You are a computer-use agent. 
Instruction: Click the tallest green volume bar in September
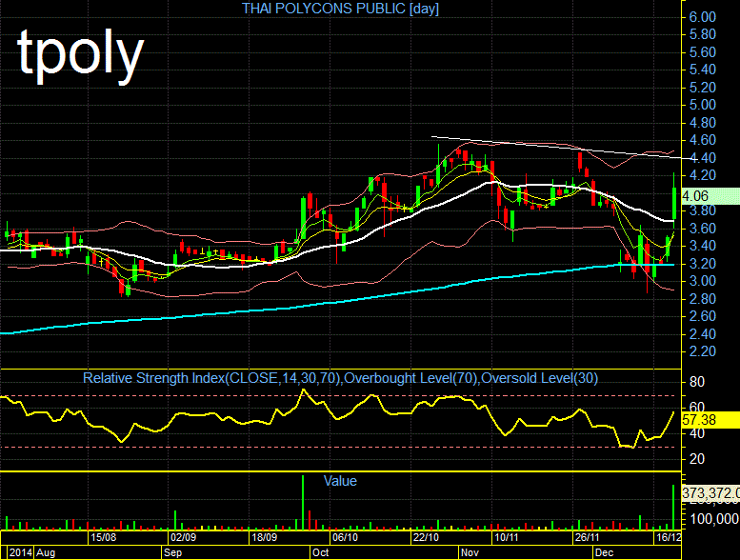(x=303, y=503)
